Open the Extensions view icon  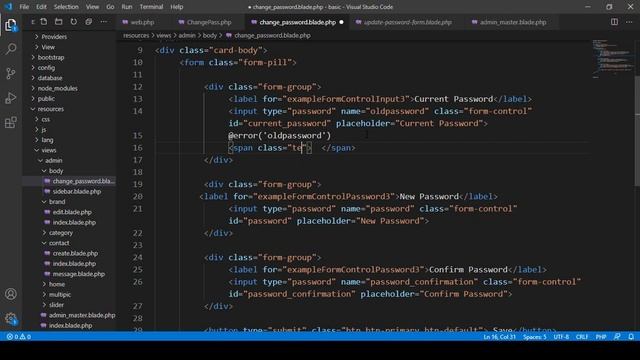click(11, 122)
